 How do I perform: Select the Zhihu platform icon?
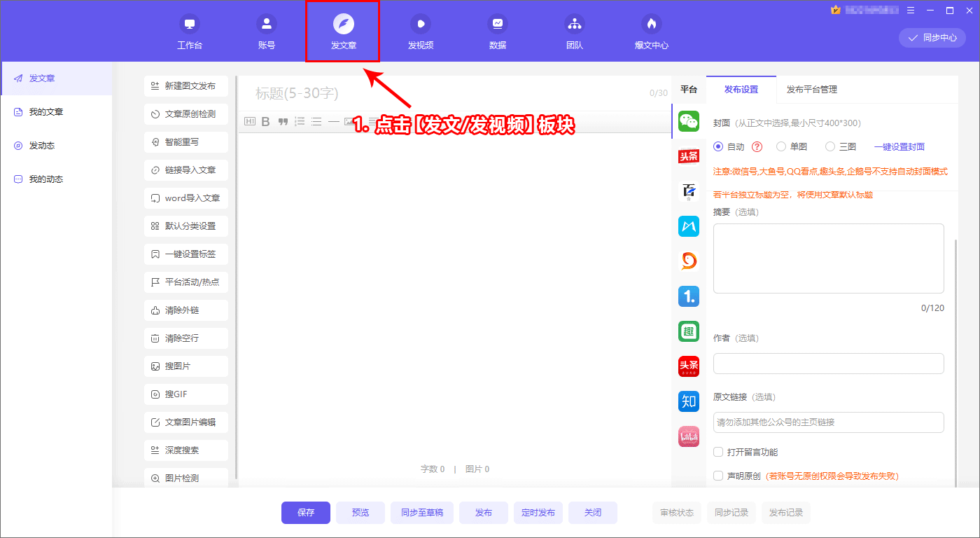689,401
